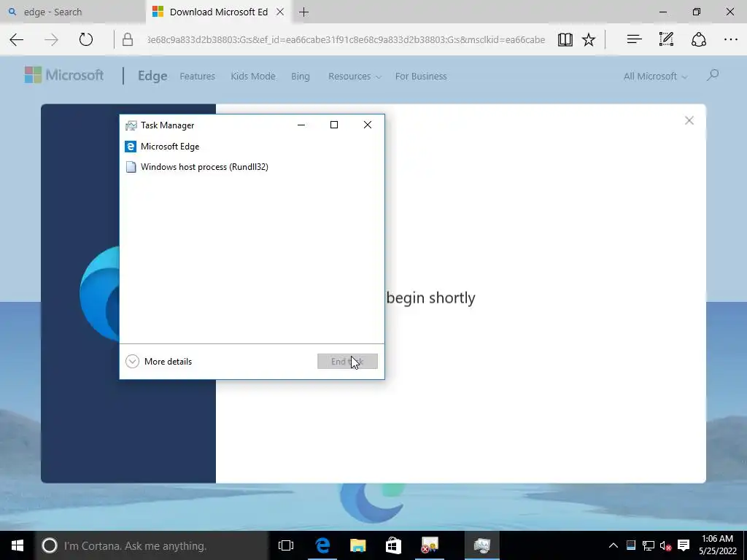Maximize the Task Manager window
Viewport: 747px width, 560px height.
[x=334, y=125]
